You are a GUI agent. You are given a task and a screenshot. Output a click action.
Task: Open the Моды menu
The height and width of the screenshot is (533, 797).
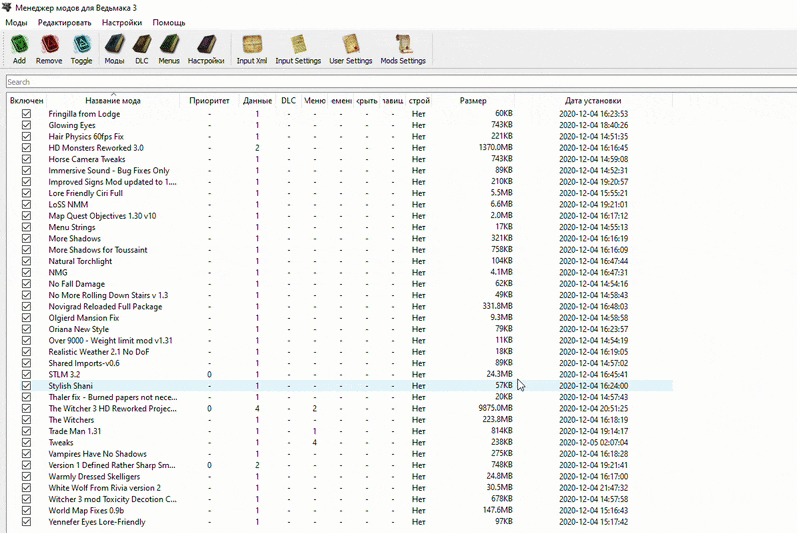[16, 23]
